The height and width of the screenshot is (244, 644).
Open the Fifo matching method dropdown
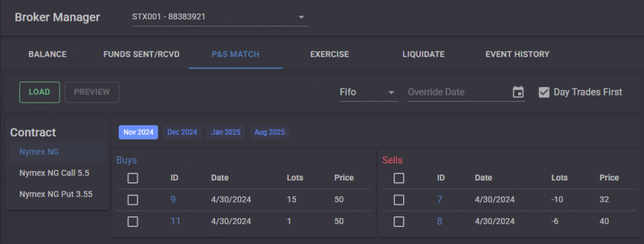click(369, 92)
